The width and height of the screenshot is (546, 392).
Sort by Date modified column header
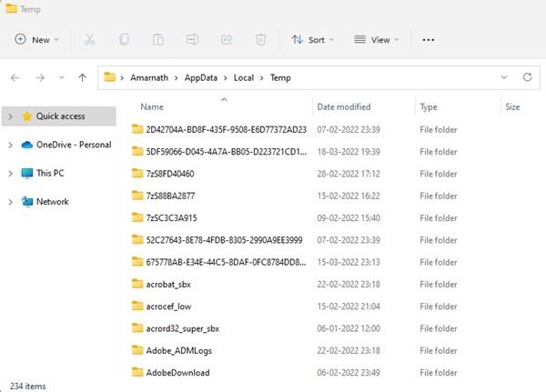point(344,107)
